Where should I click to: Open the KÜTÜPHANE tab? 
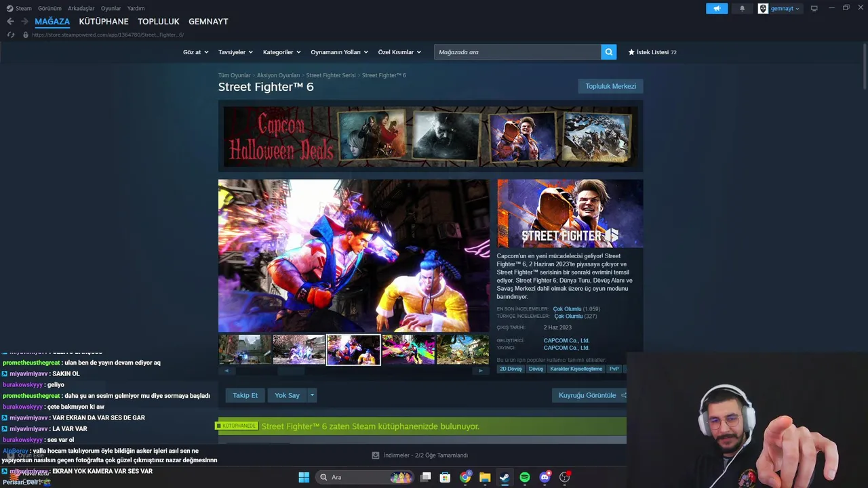coord(104,22)
